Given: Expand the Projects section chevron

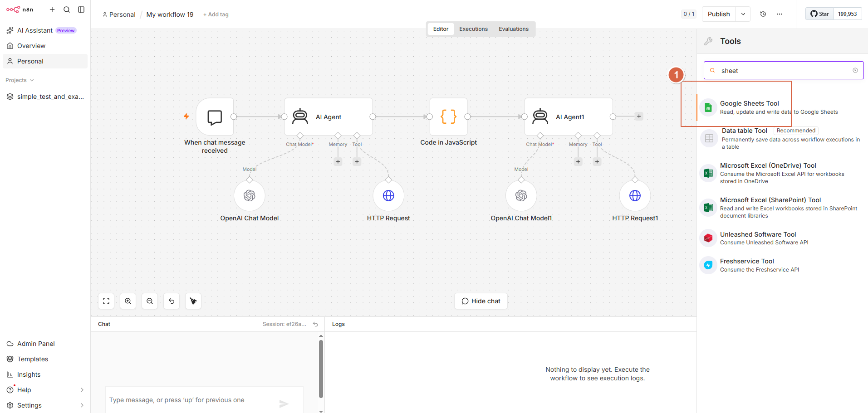Looking at the screenshot, I should [32, 80].
